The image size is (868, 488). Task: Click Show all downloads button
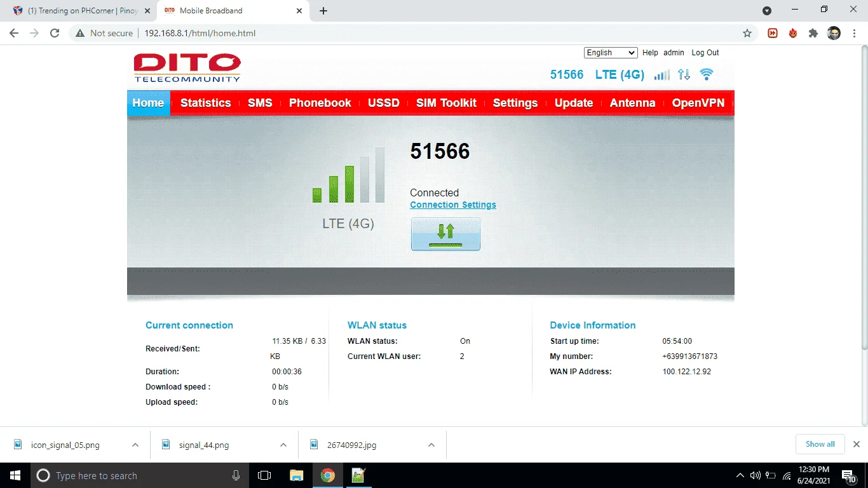pyautogui.click(x=820, y=444)
